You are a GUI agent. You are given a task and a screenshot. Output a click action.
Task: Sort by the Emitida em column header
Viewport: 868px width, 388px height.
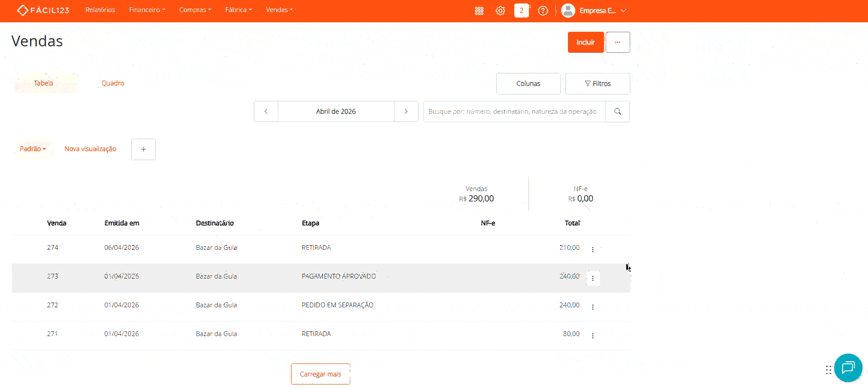(122, 223)
